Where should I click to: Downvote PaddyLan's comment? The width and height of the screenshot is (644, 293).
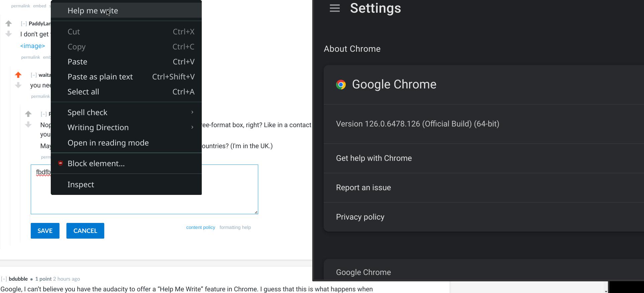tap(9, 34)
